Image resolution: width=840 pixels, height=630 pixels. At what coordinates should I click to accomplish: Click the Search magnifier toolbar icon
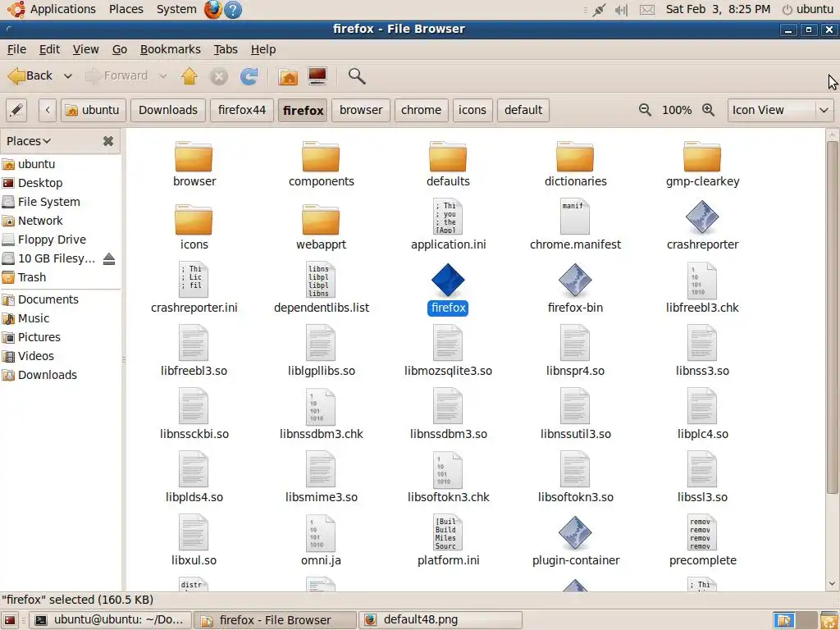357,76
